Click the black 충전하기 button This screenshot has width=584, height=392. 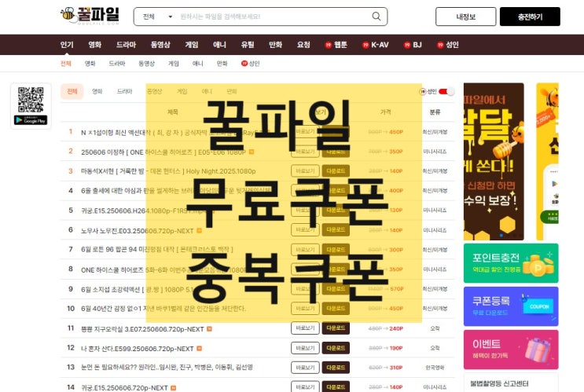coord(530,16)
